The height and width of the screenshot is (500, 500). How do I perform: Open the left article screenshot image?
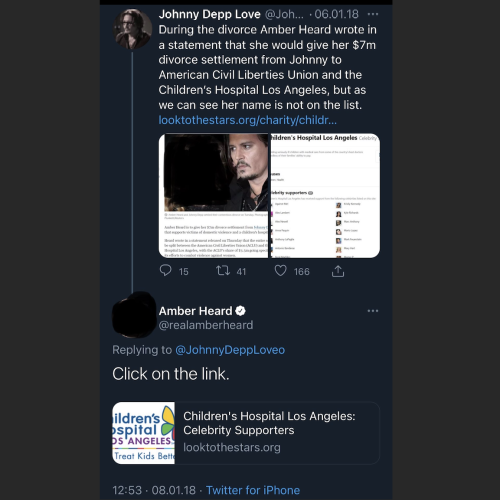(213, 196)
